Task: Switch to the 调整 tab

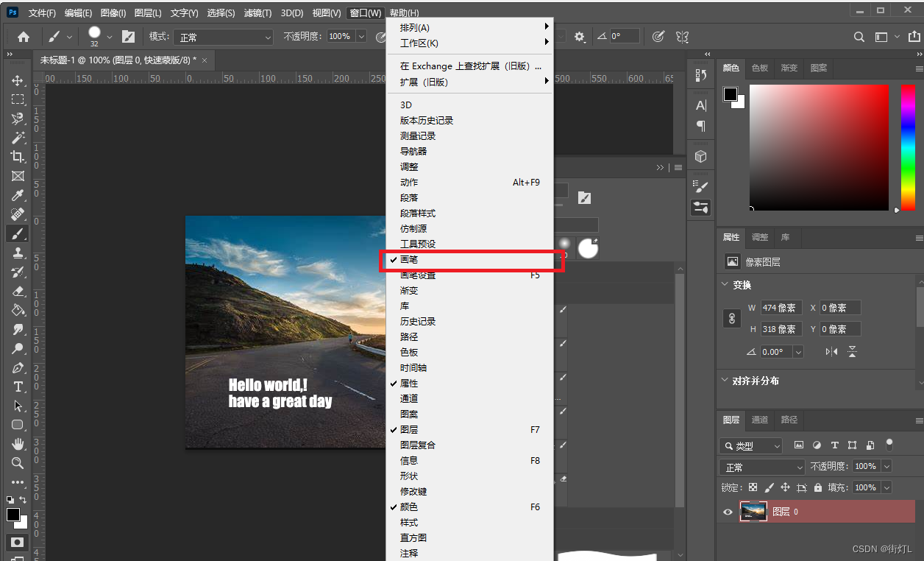Action: 760,237
